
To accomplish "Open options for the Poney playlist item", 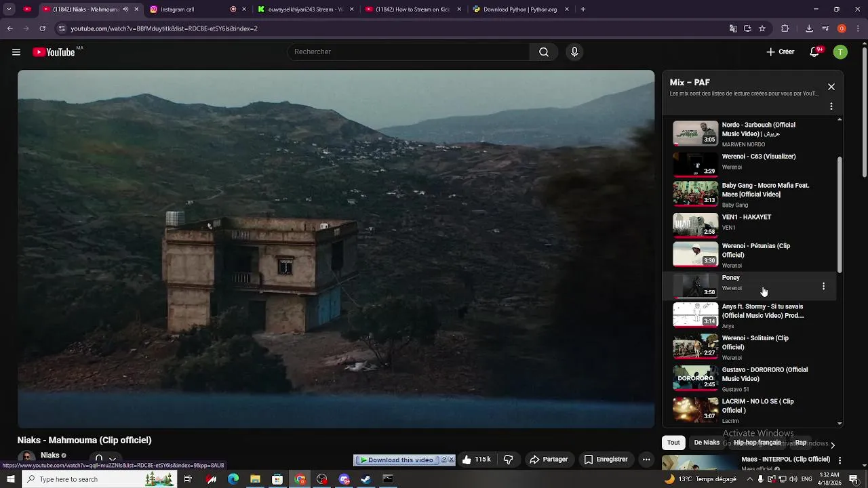I will click(x=823, y=286).
